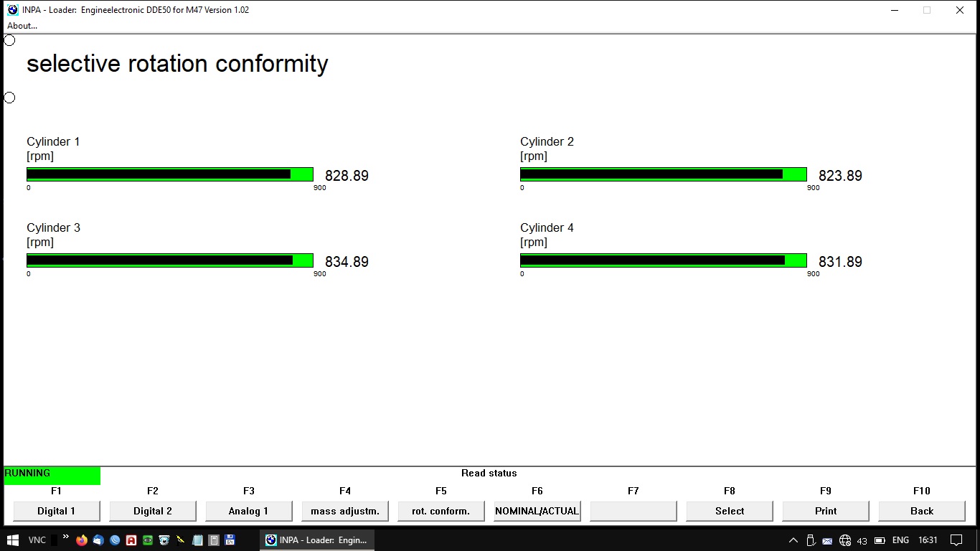980x551 pixels.
Task: Click the green RUNNING status indicator
Action: [52, 476]
